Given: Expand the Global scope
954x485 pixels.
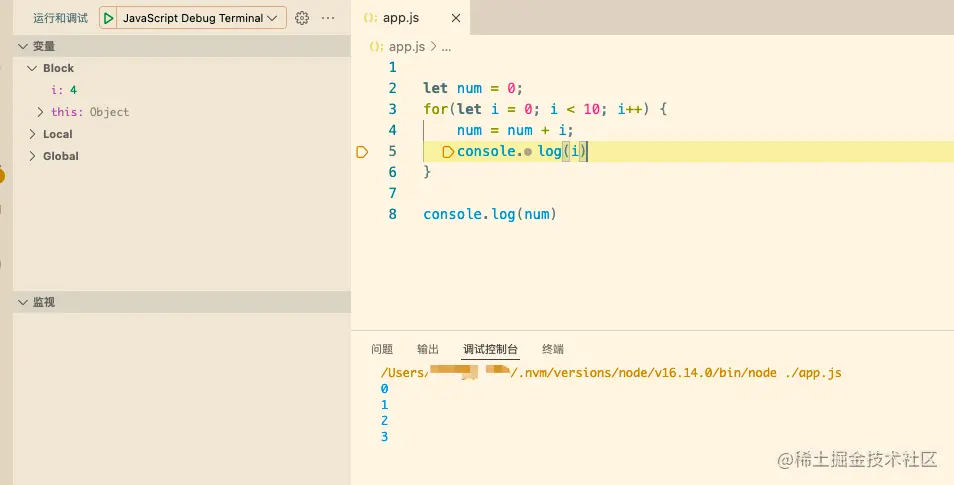Looking at the screenshot, I should coord(32,156).
